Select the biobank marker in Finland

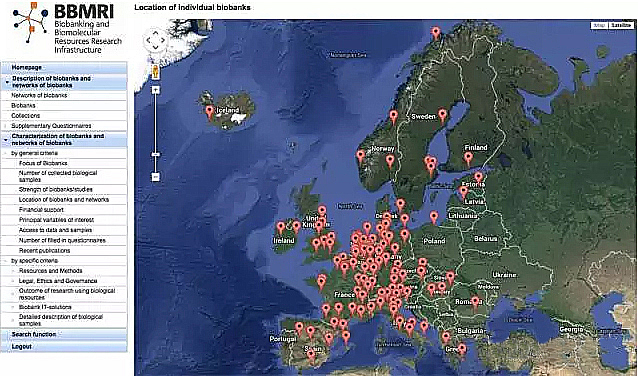(468, 158)
